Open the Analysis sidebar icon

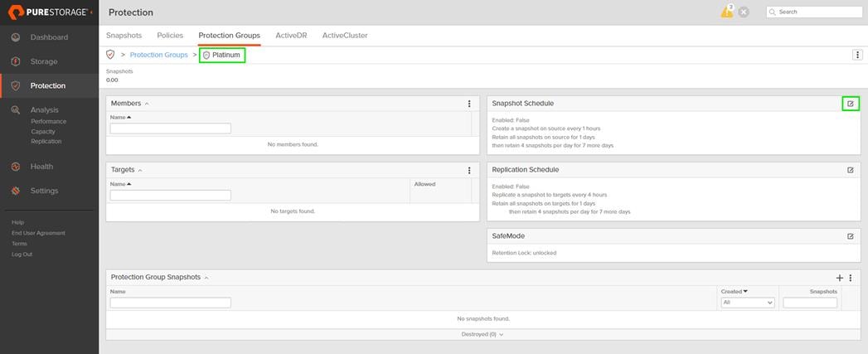click(x=16, y=110)
